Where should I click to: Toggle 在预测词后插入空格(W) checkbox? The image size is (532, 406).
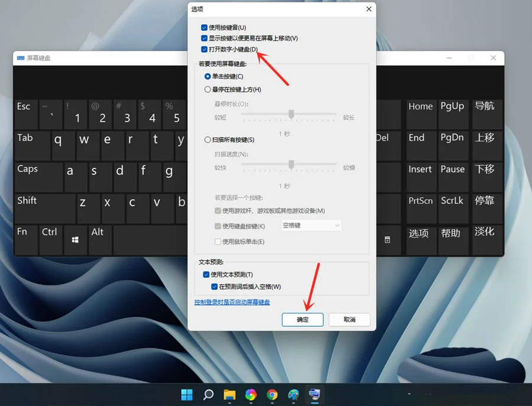click(215, 287)
